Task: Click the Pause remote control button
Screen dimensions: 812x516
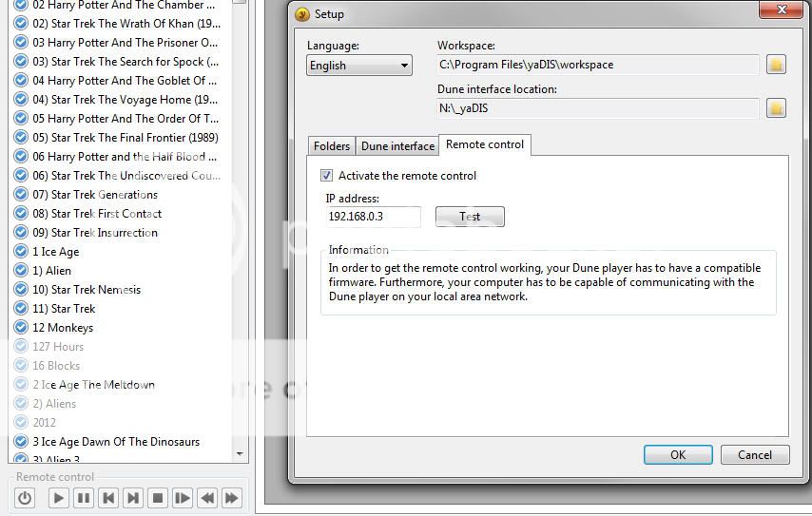Action: point(84,498)
